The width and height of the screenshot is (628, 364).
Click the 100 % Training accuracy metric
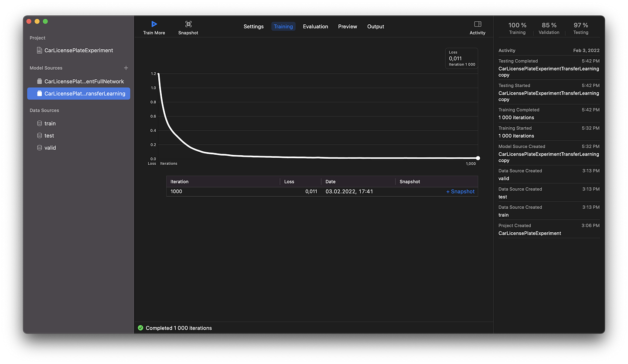tap(517, 28)
